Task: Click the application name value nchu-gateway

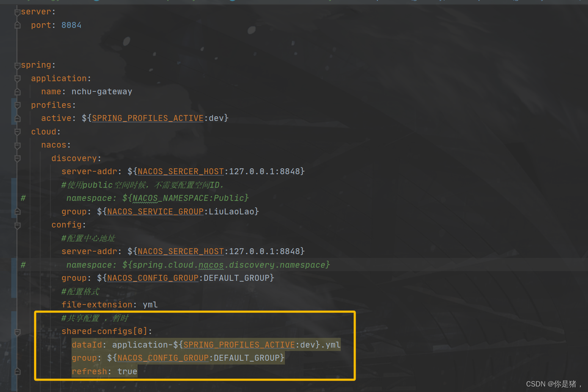Action: point(102,92)
